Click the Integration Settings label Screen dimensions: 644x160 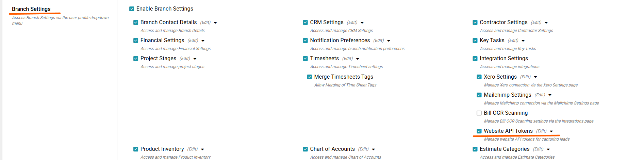(504, 59)
